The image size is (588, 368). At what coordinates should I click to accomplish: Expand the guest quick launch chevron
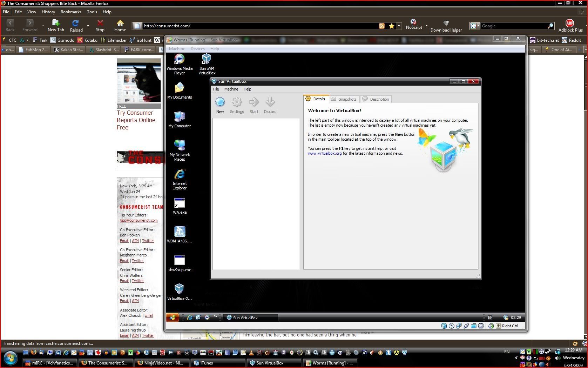tap(215, 316)
